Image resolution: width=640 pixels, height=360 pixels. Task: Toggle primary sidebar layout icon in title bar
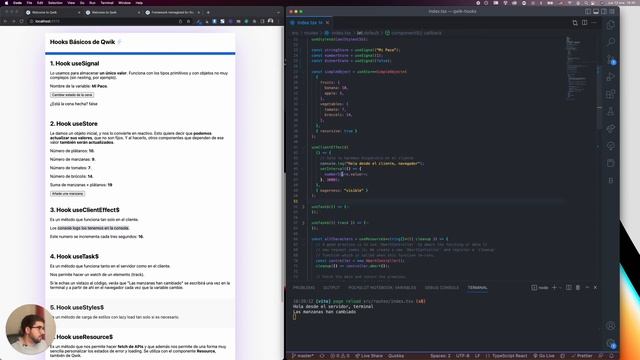click(588, 11)
